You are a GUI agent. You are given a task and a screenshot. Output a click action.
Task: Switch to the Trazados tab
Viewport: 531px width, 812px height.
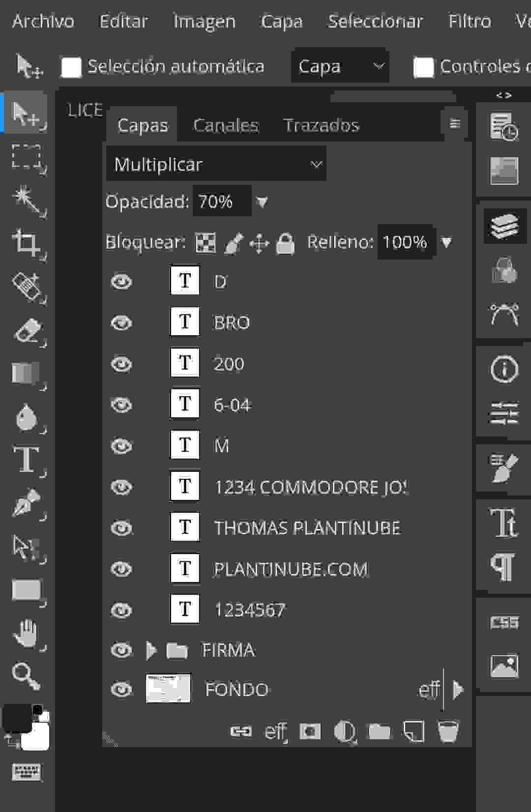(x=322, y=125)
